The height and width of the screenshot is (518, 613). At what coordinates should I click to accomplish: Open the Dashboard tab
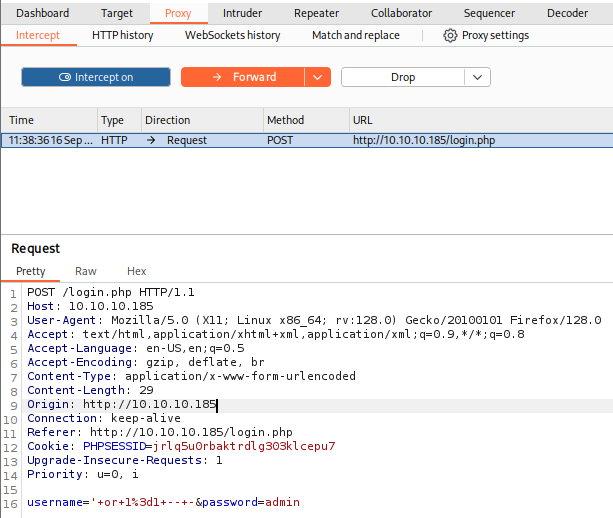coord(42,13)
